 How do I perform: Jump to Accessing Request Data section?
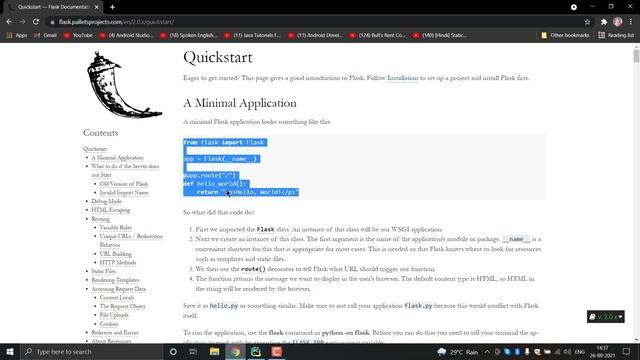(118, 289)
